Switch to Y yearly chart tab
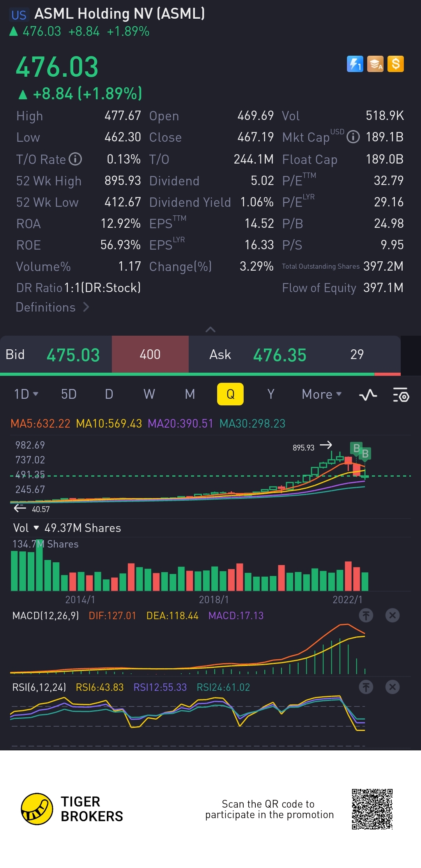Image resolution: width=421 pixels, height=868 pixels. tap(271, 394)
